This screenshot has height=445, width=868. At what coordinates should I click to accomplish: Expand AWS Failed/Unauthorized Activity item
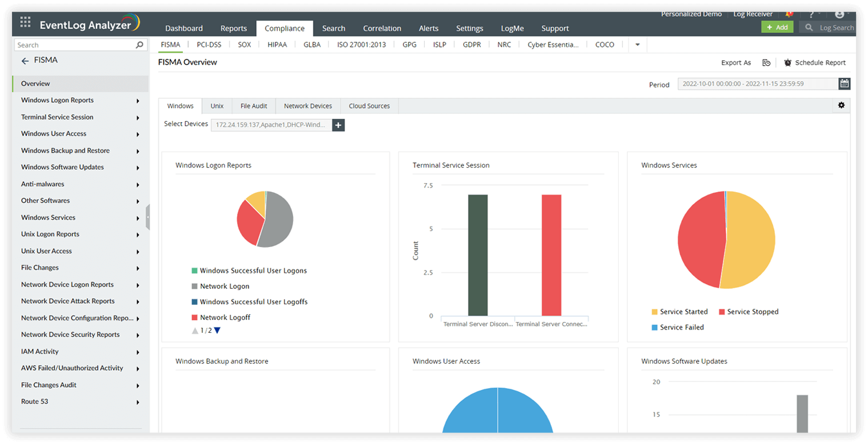pyautogui.click(x=138, y=369)
